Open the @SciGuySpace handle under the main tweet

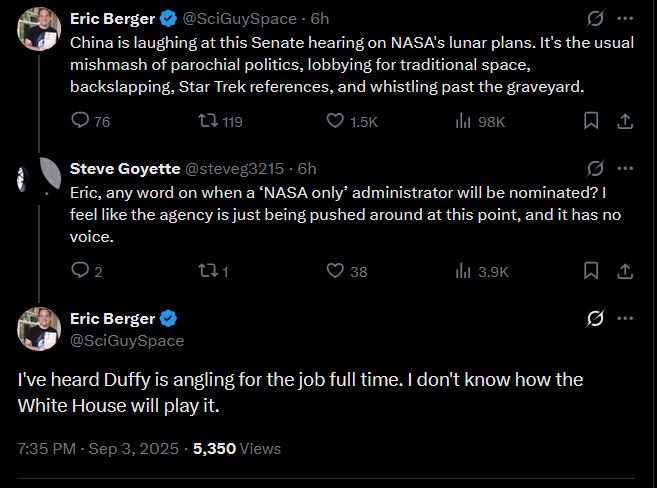127,341
